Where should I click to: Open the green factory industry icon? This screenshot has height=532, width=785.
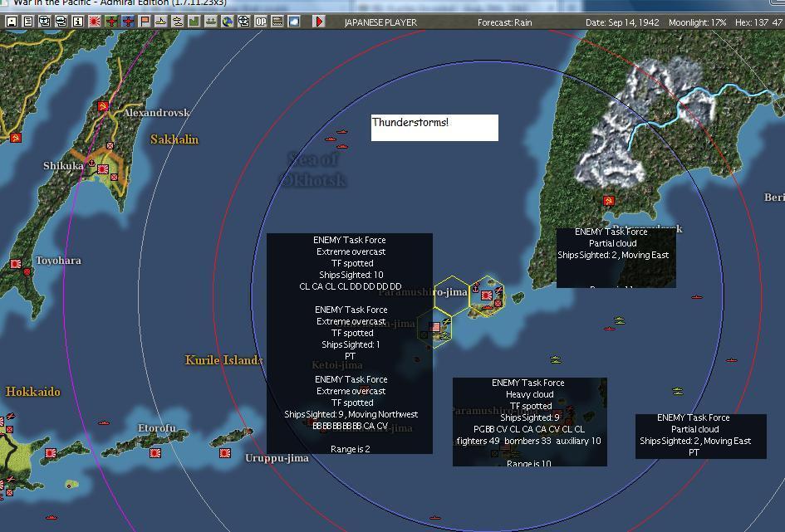click(194, 22)
